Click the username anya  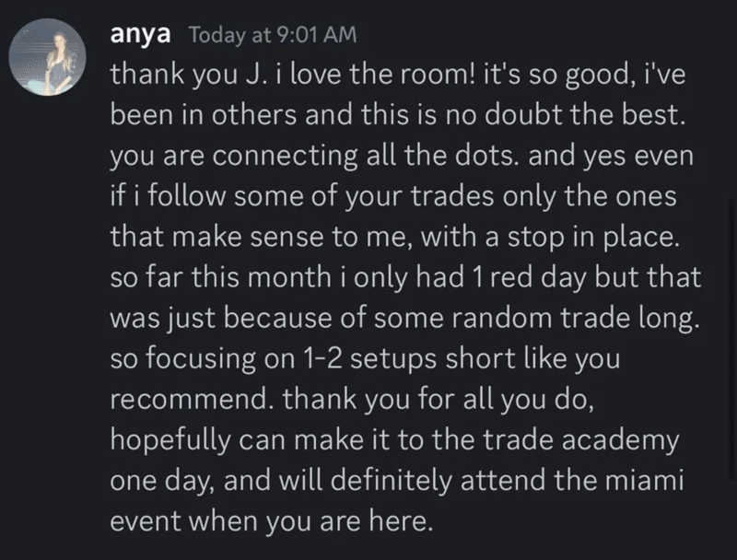point(140,35)
